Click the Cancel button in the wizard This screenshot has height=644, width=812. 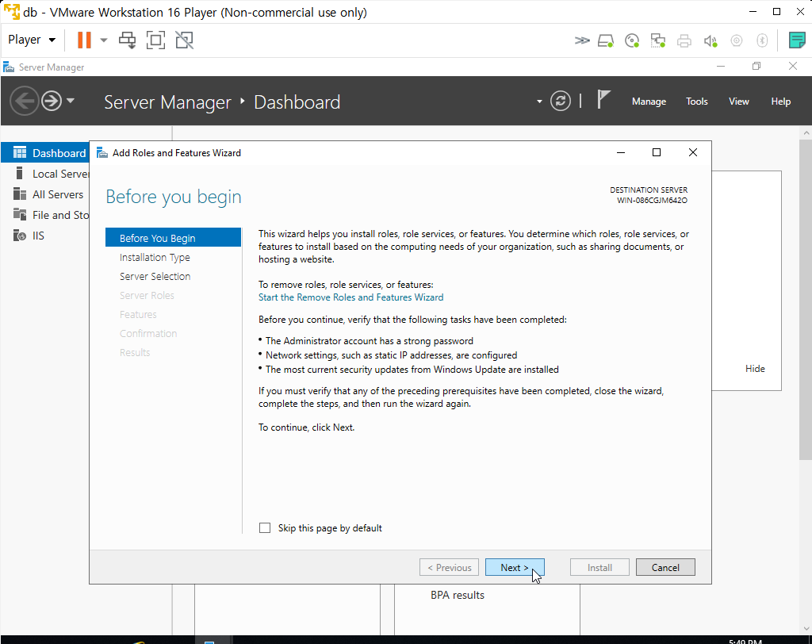[x=665, y=567]
